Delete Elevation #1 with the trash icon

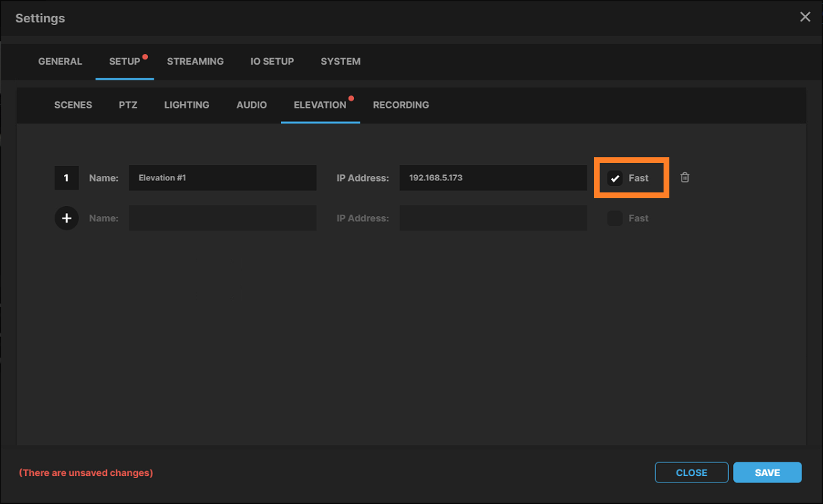click(x=684, y=178)
